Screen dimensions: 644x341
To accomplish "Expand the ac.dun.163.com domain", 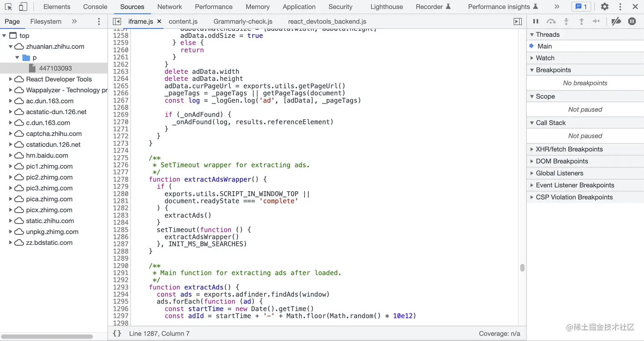I will (x=11, y=101).
